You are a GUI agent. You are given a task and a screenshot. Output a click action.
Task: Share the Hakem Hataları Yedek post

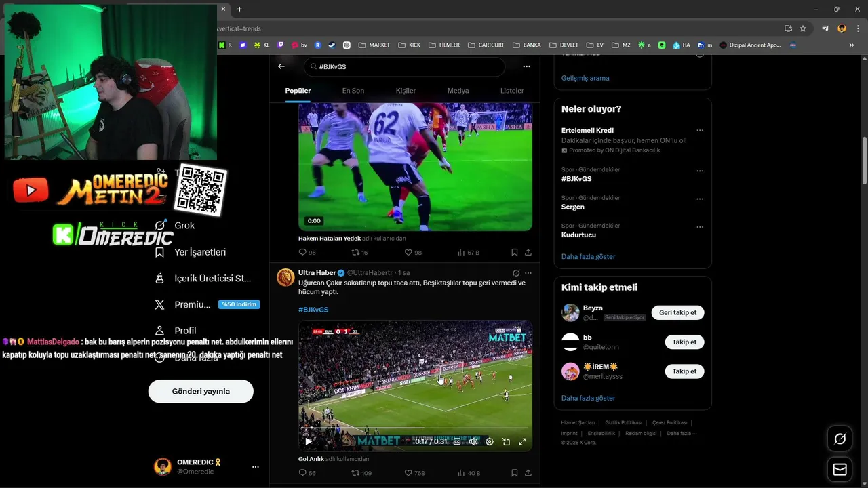tap(528, 252)
